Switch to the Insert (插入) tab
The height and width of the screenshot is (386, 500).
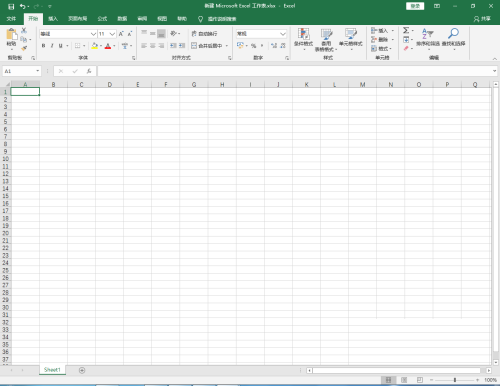53,19
